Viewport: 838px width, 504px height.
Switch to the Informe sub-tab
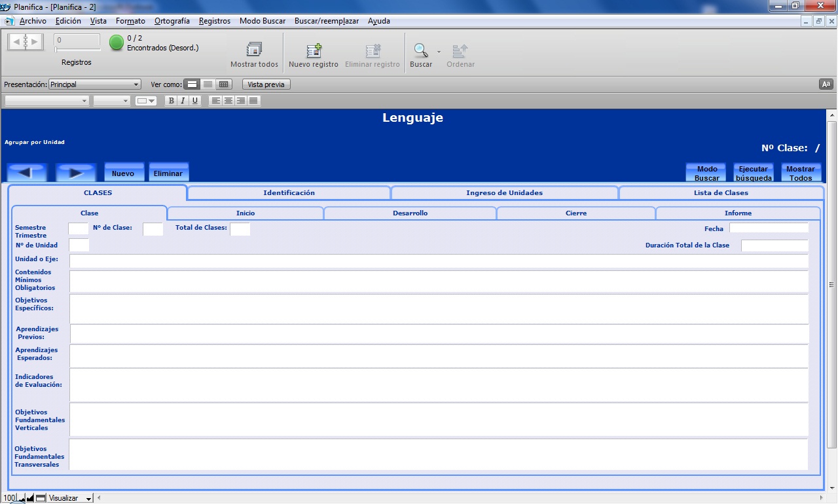click(738, 213)
